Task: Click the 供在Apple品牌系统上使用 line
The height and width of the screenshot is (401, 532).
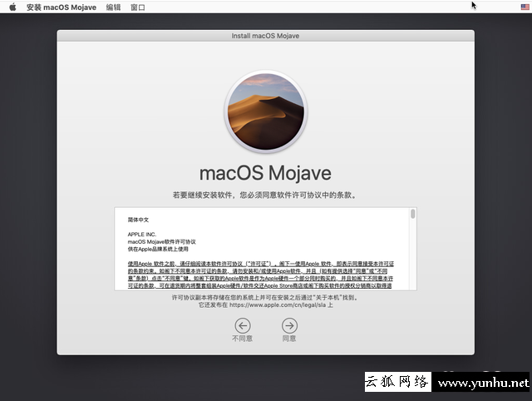Action: pyautogui.click(x=158, y=249)
